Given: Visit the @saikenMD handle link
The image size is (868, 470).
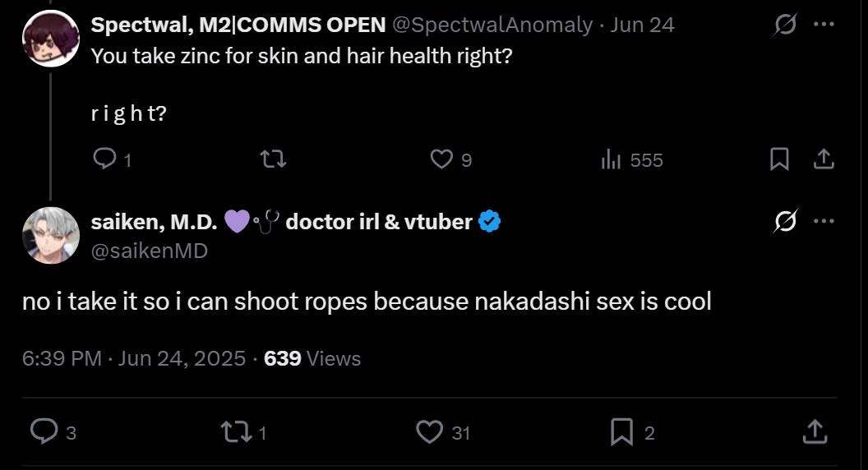Looking at the screenshot, I should (x=149, y=251).
